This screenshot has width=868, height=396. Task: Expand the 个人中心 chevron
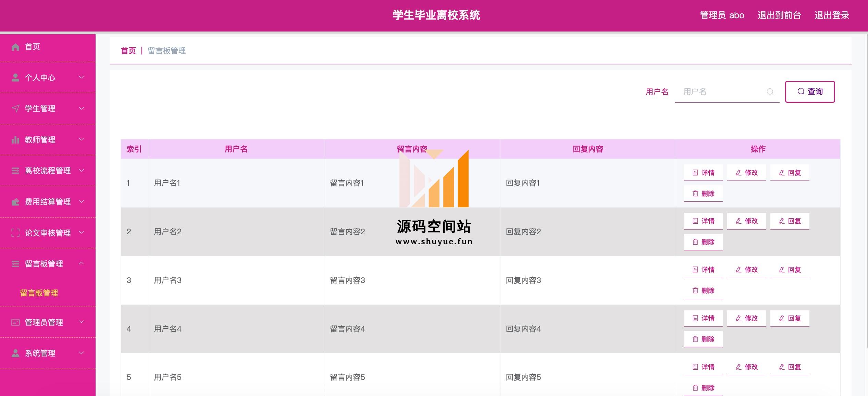pos(82,77)
